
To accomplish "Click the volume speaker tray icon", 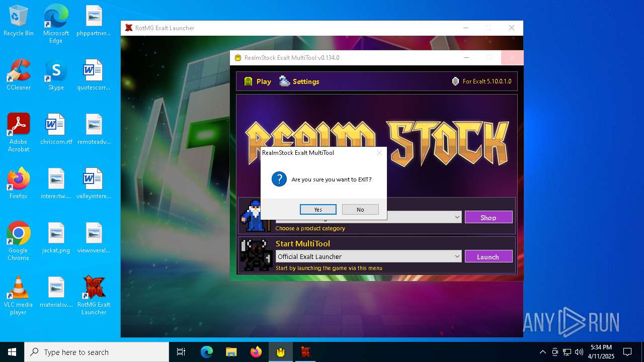I will [579, 352].
